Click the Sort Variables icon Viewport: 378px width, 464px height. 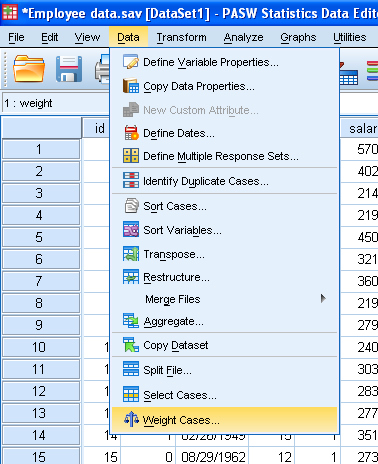pyautogui.click(x=131, y=230)
